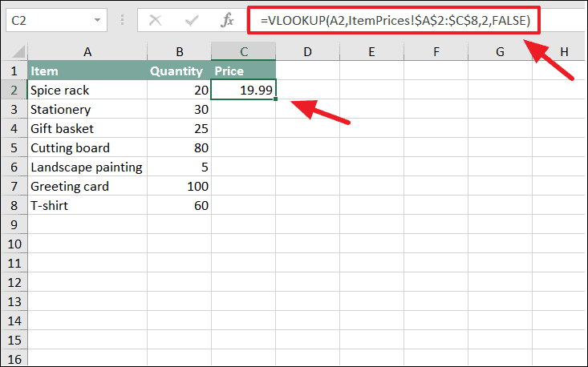Select row 8 header
Image resolution: width=588 pixels, height=367 pixels.
pyautogui.click(x=14, y=205)
